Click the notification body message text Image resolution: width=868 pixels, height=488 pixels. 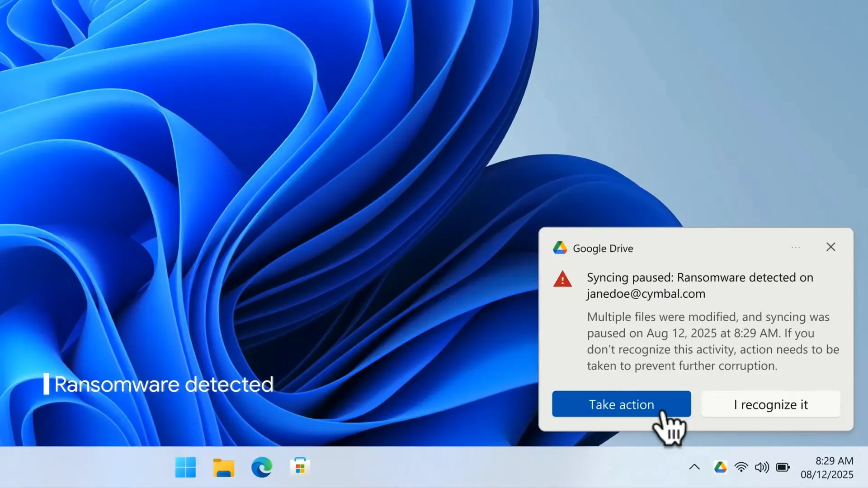[x=712, y=341]
